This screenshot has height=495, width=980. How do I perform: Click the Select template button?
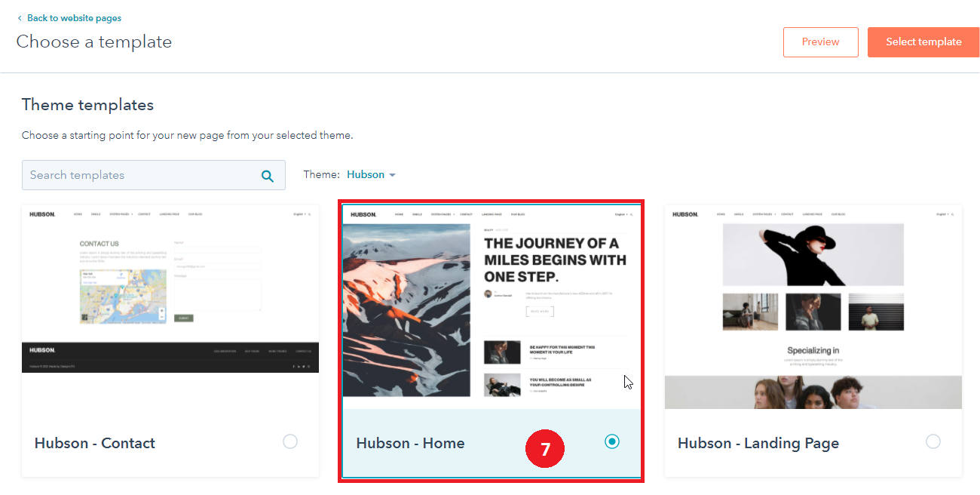click(x=923, y=42)
